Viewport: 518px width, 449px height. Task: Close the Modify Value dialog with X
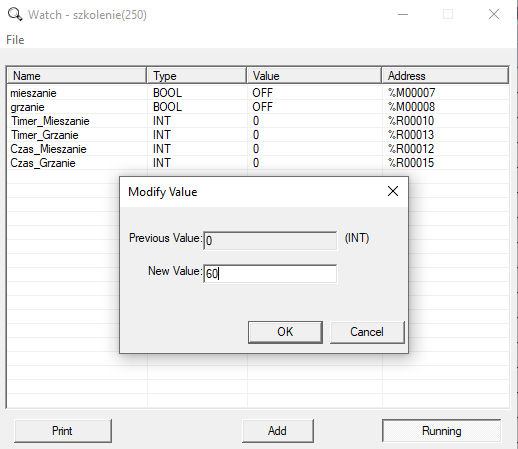click(x=393, y=191)
